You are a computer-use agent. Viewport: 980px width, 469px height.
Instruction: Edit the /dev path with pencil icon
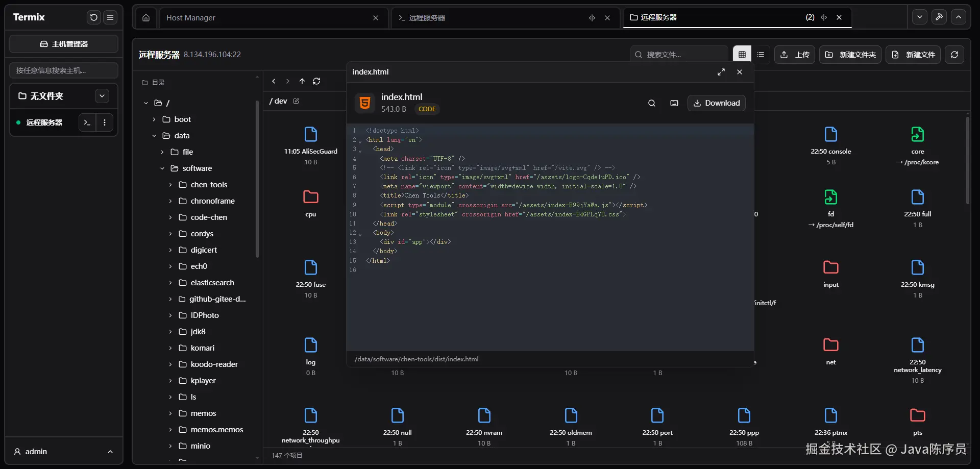[296, 101]
